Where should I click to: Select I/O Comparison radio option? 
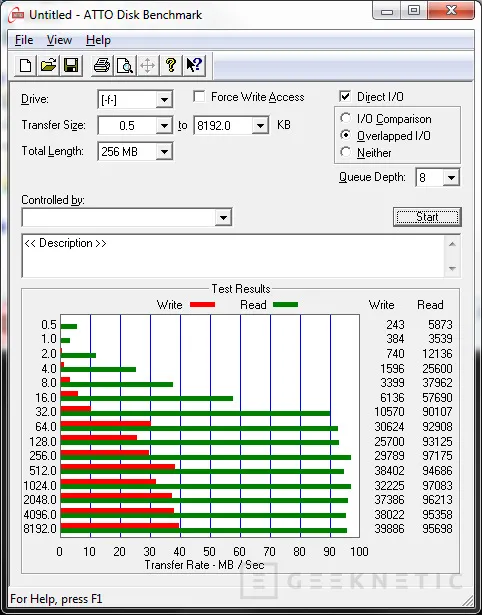(x=346, y=118)
